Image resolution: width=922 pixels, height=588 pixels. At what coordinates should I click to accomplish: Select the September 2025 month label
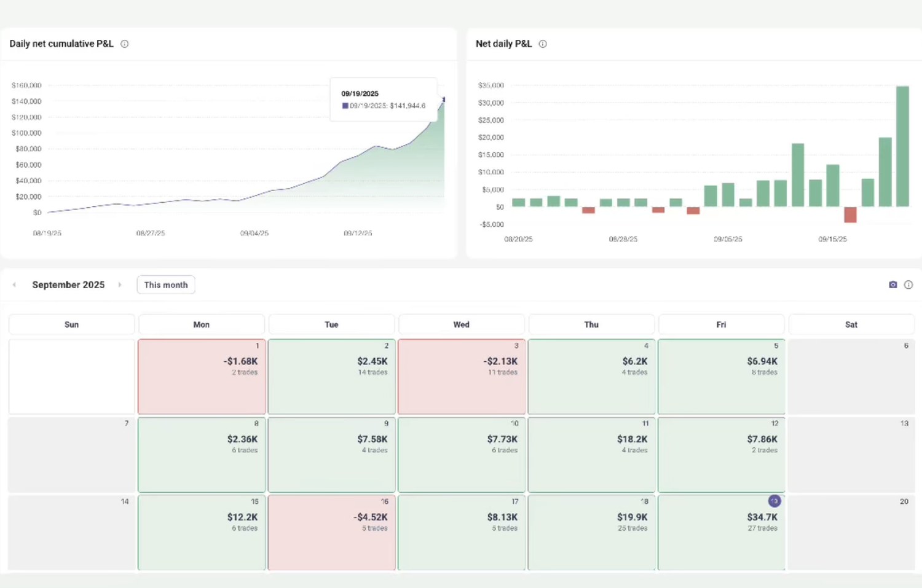click(68, 284)
